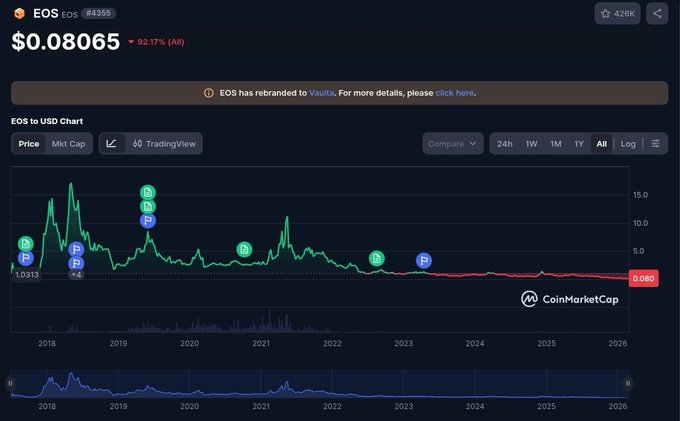Expand the +4 events marker
The image size is (680, 421).
(x=76, y=274)
